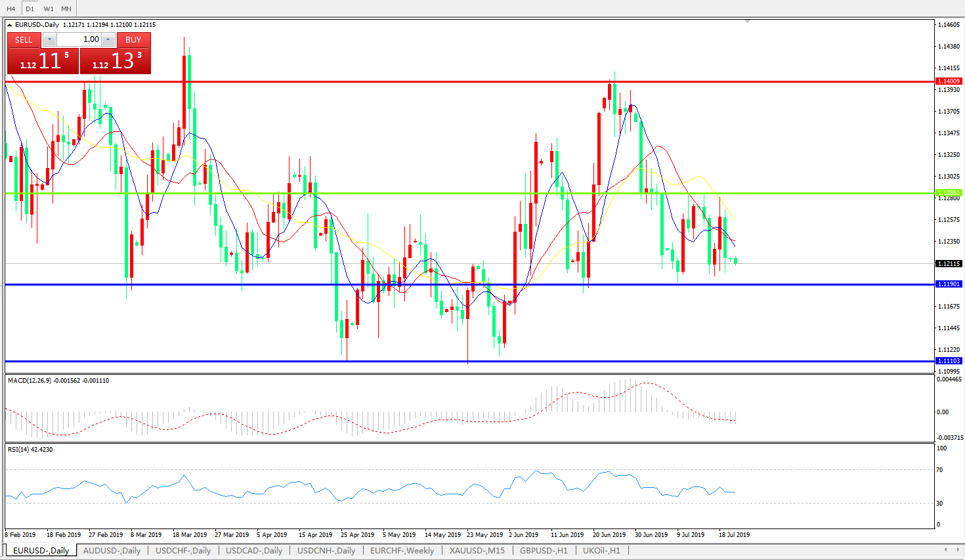This screenshot has width=965, height=560.
Task: Click the red 1.14009 price level label
Action: (x=949, y=81)
